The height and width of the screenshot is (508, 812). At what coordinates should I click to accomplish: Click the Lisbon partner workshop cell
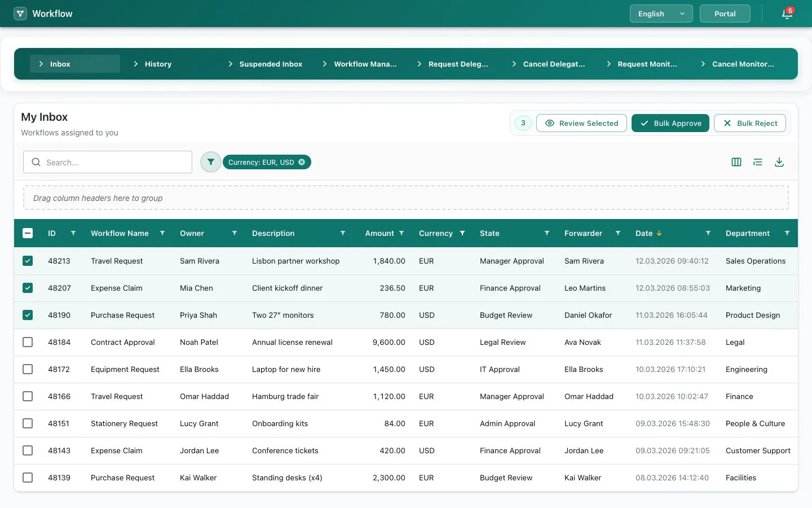(x=295, y=261)
